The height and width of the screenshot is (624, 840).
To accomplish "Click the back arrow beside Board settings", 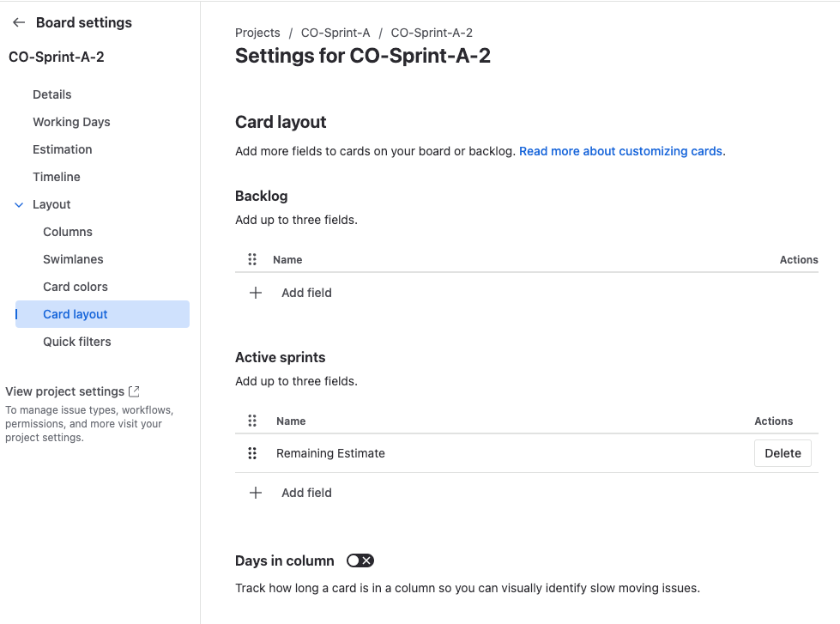I will point(19,23).
